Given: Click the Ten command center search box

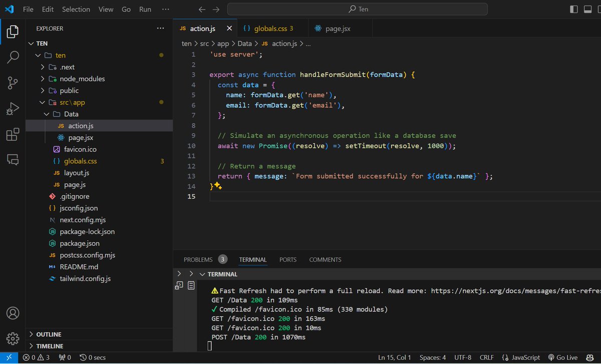Looking at the screenshot, I should [x=357, y=9].
